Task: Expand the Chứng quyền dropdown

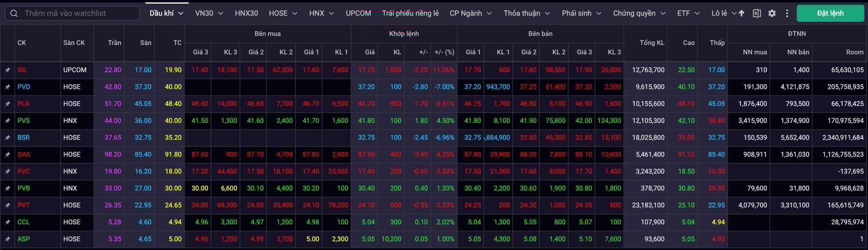Action: click(x=639, y=14)
